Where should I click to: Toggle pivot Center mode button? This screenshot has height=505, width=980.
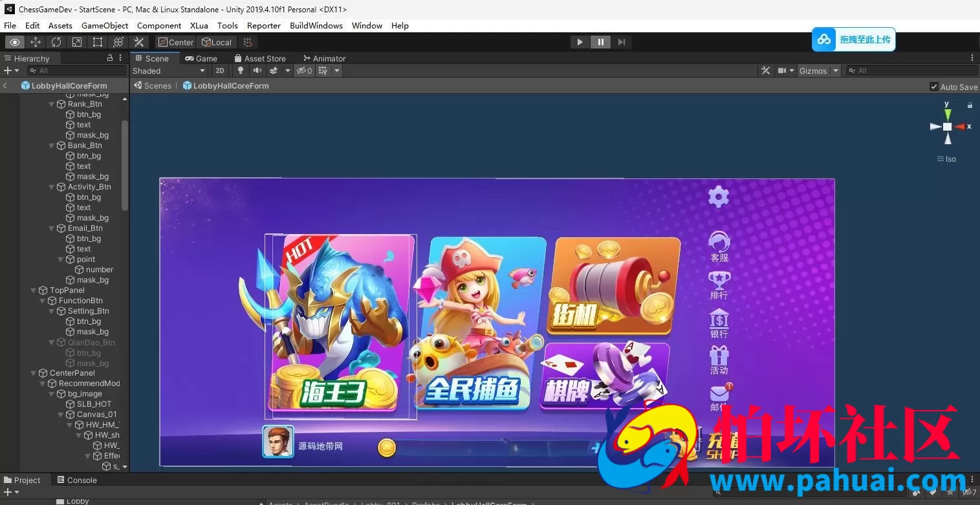click(175, 42)
